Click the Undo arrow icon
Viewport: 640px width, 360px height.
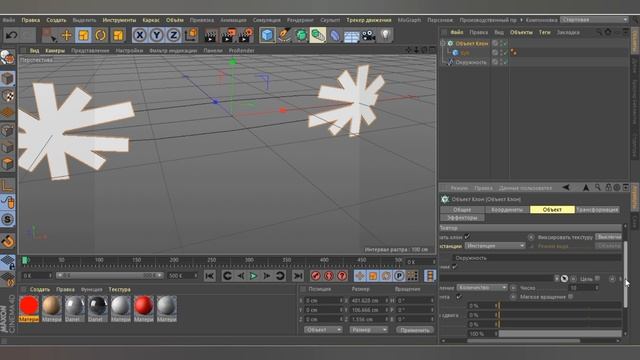[x=11, y=36]
